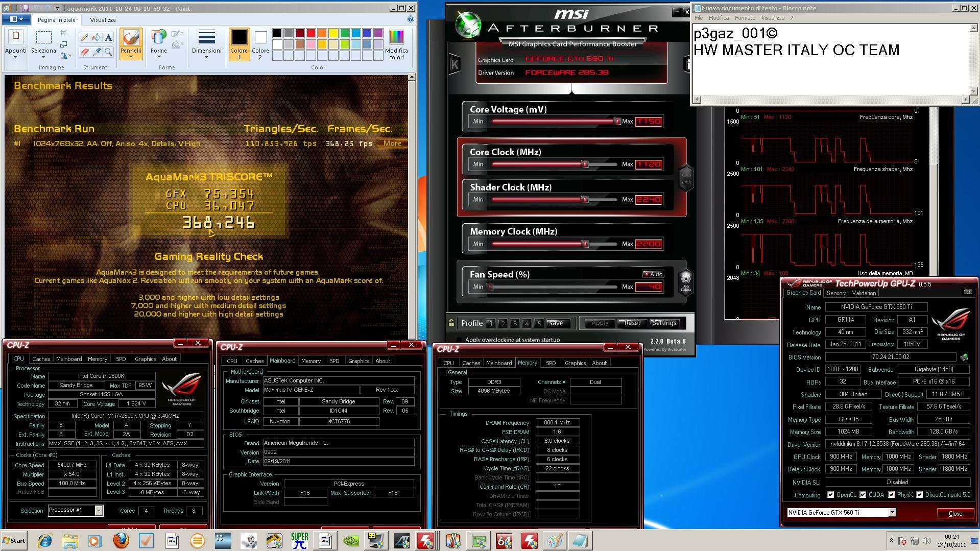Open Formato menu in Blocco note
The image size is (980, 551).
(x=745, y=18)
